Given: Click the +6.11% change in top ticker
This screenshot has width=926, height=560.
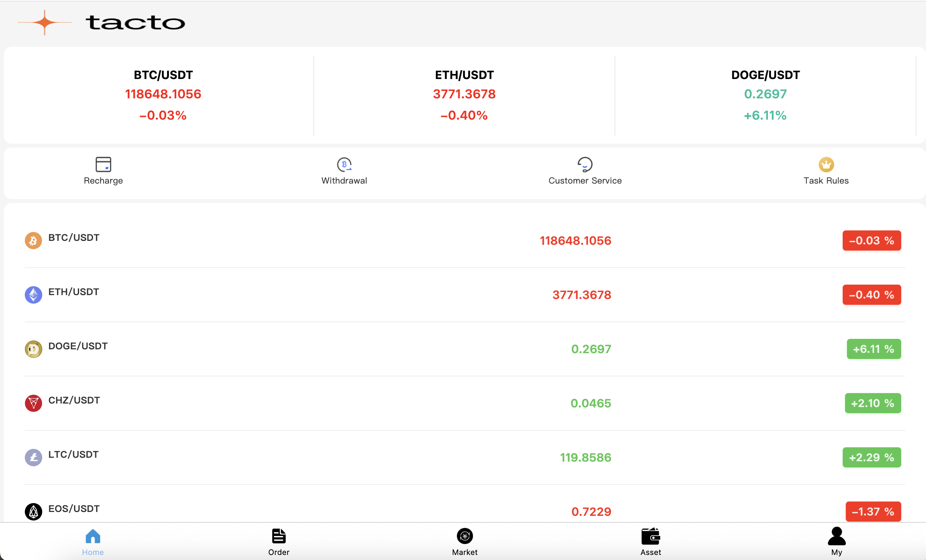Looking at the screenshot, I should point(765,115).
